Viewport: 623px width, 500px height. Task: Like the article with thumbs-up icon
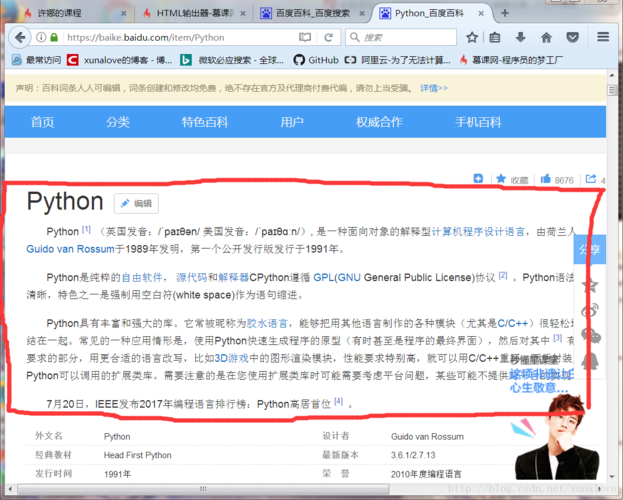[x=546, y=179]
